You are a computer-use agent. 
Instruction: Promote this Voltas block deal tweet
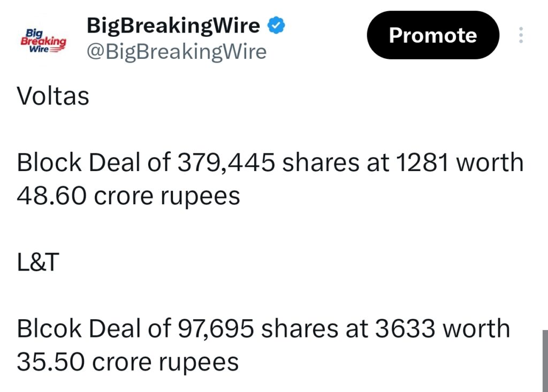pyautogui.click(x=433, y=35)
